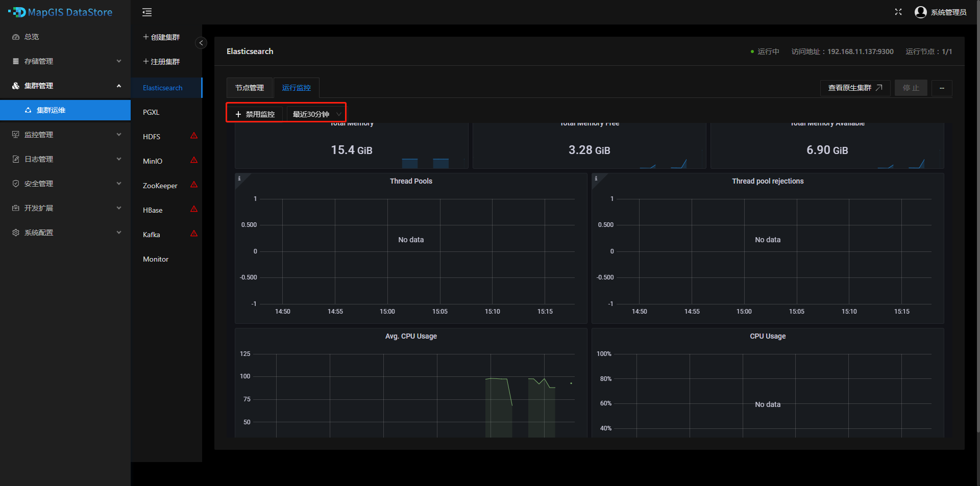Click the 安全管理 shield icon
The image size is (980, 486).
(16, 184)
